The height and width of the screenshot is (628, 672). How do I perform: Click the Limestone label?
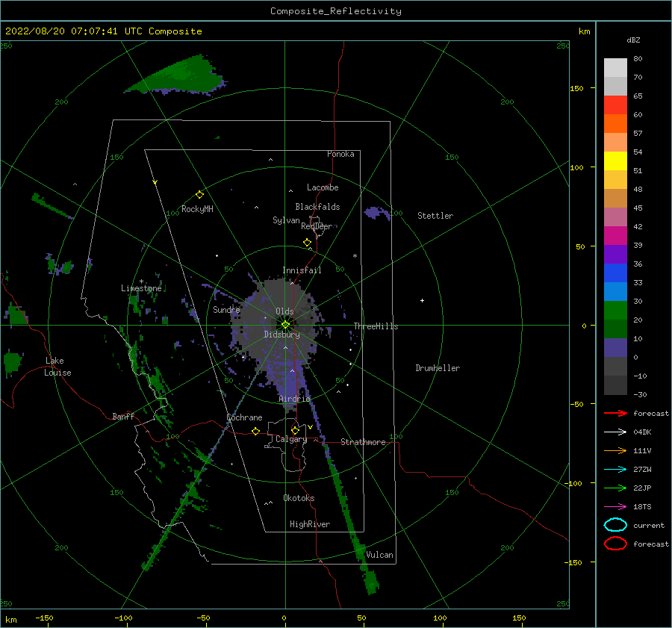141,288
